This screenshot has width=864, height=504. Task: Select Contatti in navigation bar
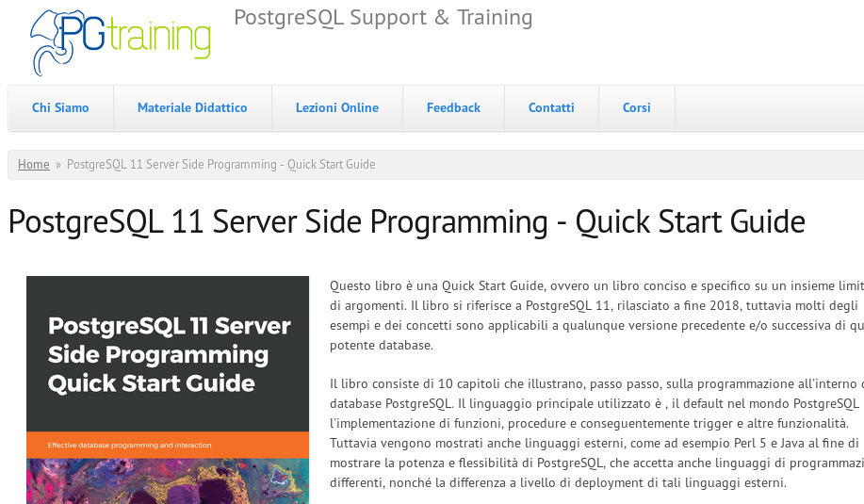(551, 108)
